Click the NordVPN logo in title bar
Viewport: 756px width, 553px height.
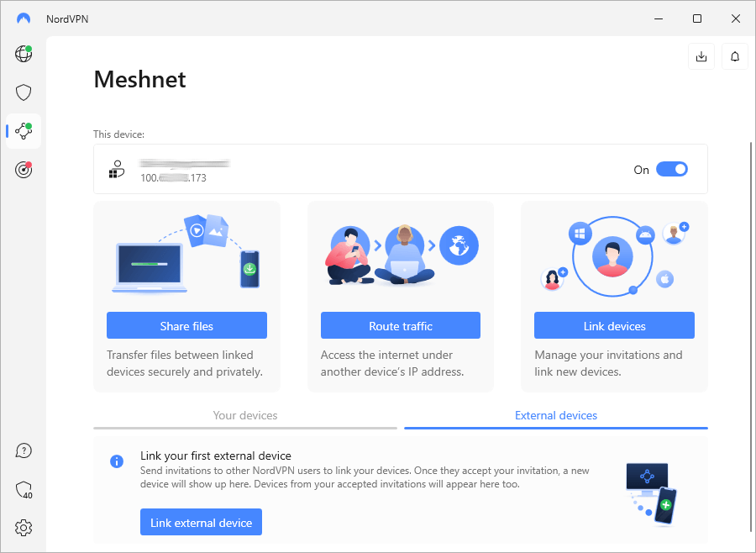pos(24,18)
